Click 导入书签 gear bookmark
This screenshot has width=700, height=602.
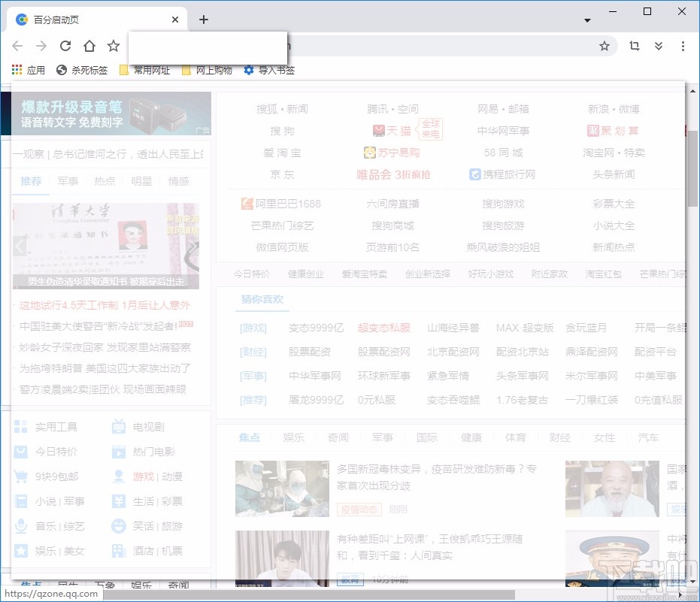(269, 70)
